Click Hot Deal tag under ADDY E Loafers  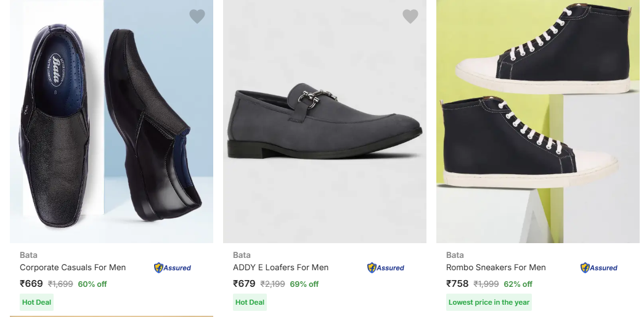(250, 302)
